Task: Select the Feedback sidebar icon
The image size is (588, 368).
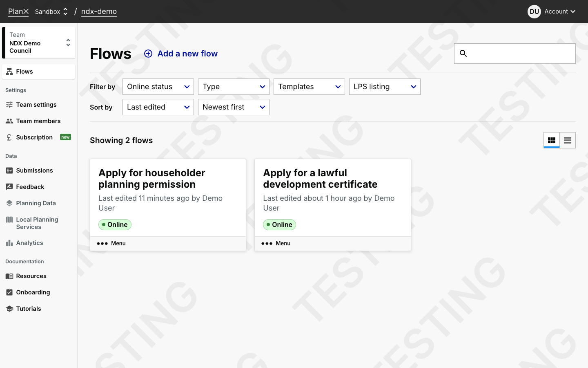Action: (9, 187)
